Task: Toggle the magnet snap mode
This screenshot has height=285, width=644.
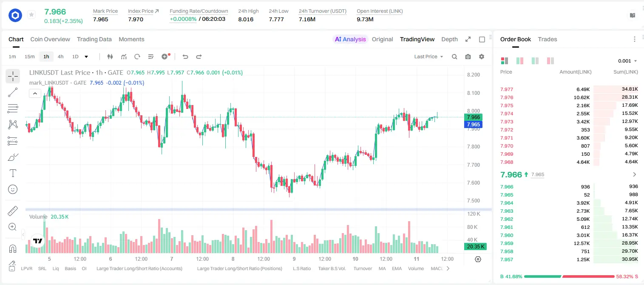Action: coord(13,249)
